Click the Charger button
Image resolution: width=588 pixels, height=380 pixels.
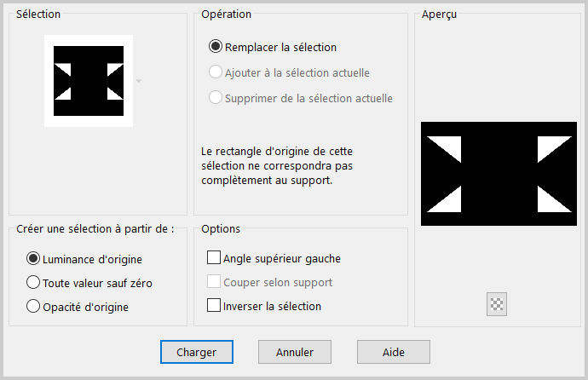[197, 352]
